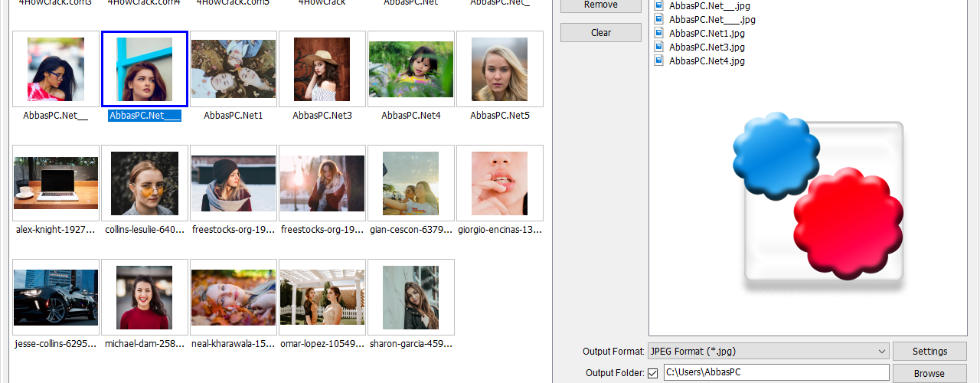Click the file icon beside AbbasPC.Net4.jpg
The image size is (980, 383).
[x=658, y=61]
